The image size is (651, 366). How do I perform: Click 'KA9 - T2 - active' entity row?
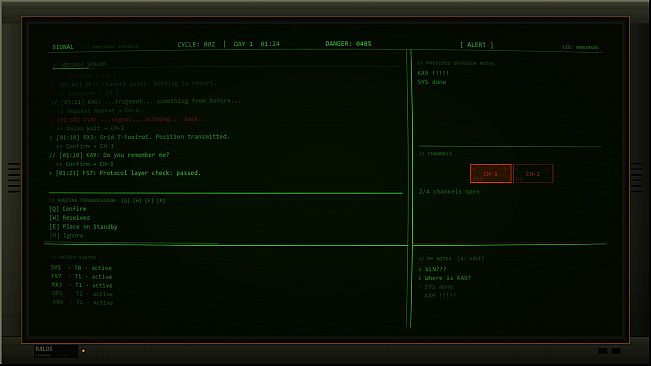pyautogui.click(x=83, y=303)
